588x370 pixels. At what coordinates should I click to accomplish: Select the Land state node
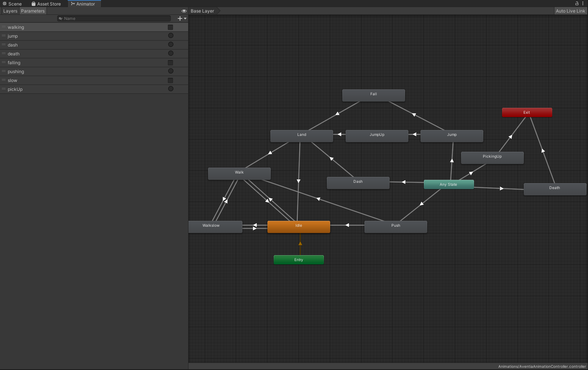[x=302, y=136]
